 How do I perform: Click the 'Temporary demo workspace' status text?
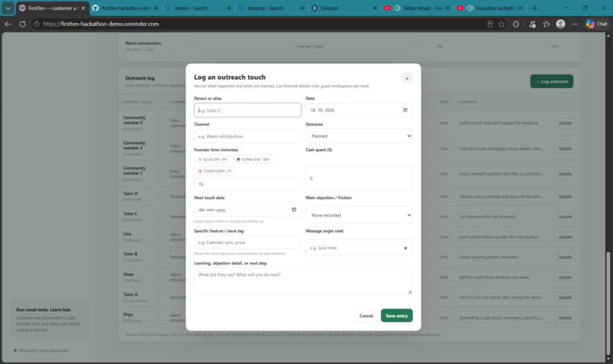[43, 350]
